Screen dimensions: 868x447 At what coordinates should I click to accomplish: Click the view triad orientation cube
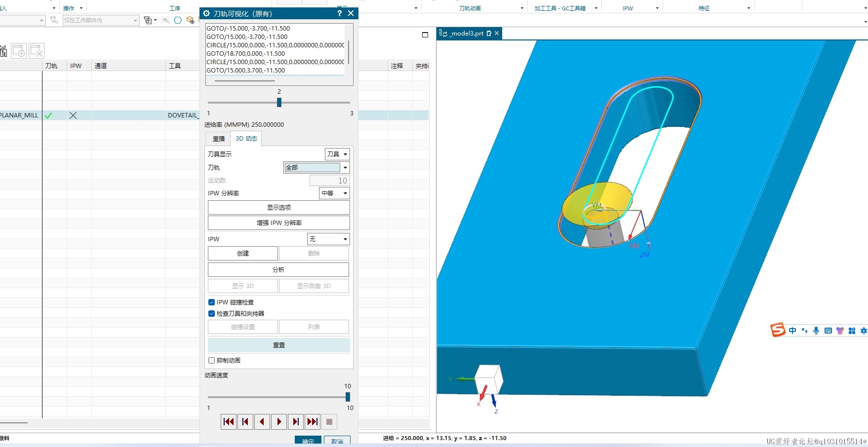point(489,379)
